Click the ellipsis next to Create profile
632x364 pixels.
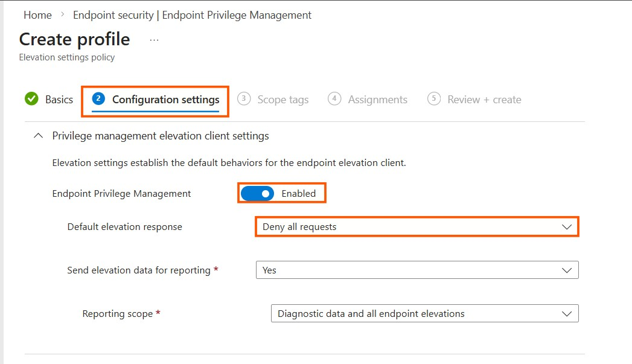point(154,39)
